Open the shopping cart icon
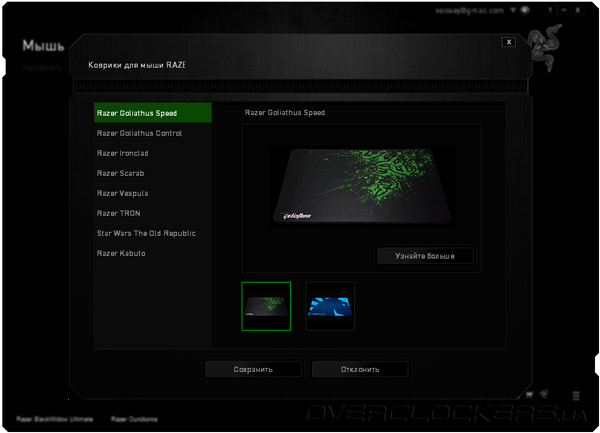Screen dimensions: 600x433 pos(530,395)
